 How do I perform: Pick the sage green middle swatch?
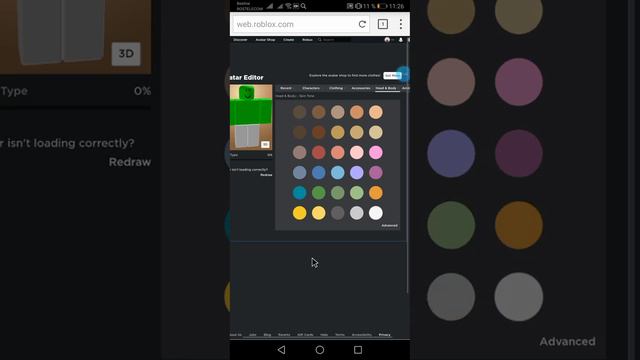pyautogui.click(x=338, y=193)
